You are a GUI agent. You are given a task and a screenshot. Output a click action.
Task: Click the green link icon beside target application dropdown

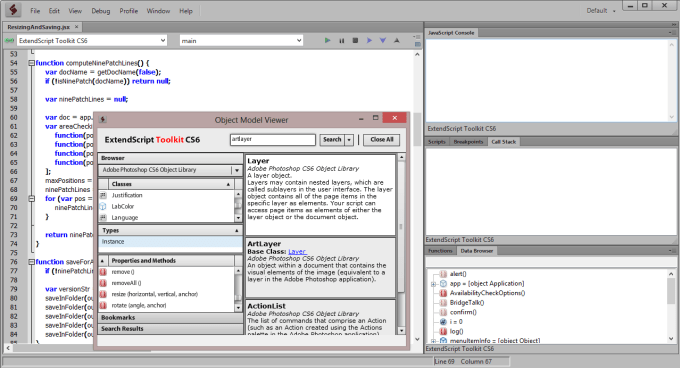coord(9,41)
